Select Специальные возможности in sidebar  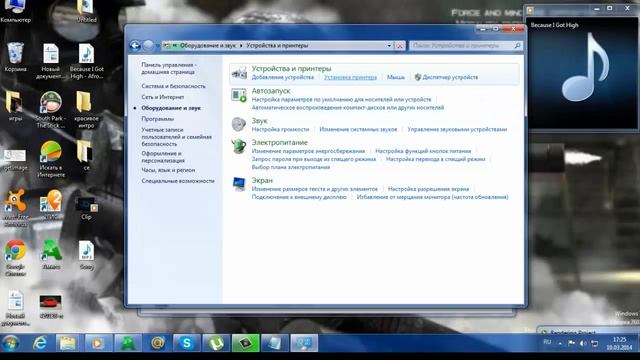(178, 181)
